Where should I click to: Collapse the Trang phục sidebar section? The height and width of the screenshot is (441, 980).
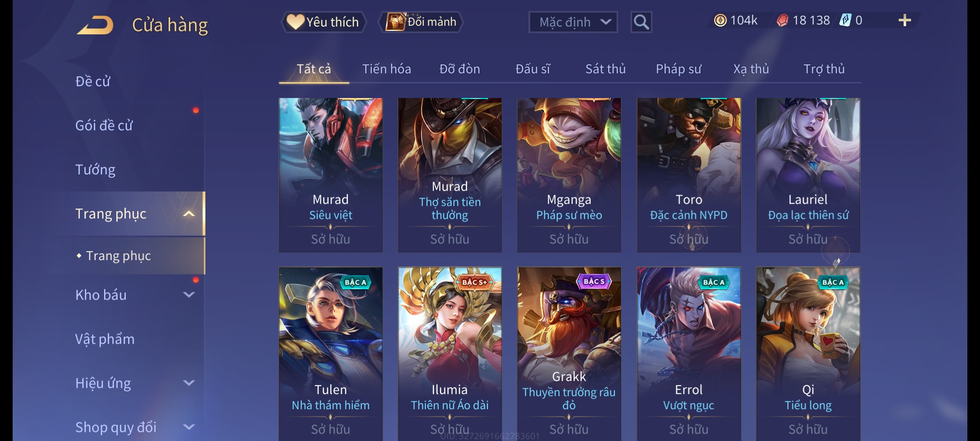click(x=189, y=214)
